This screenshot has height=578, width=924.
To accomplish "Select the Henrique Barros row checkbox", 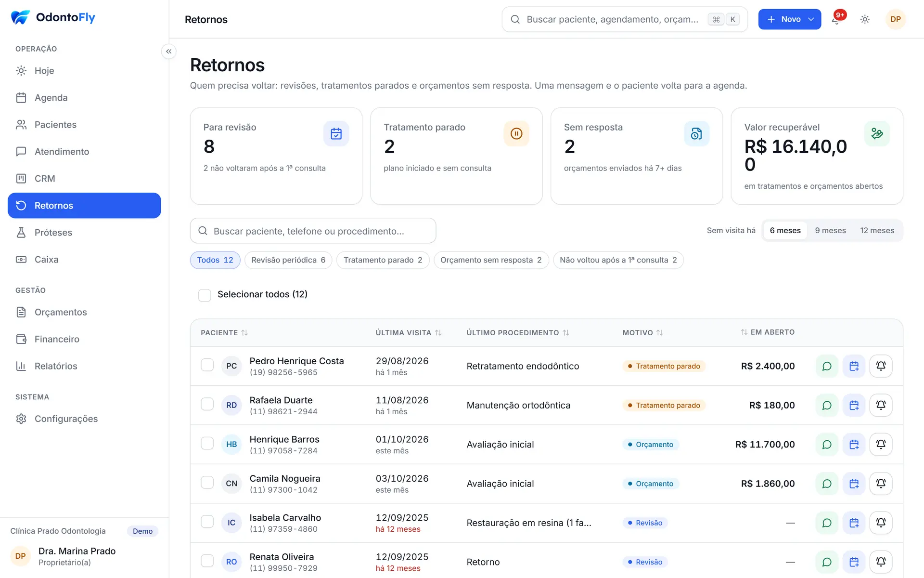I will tap(207, 443).
